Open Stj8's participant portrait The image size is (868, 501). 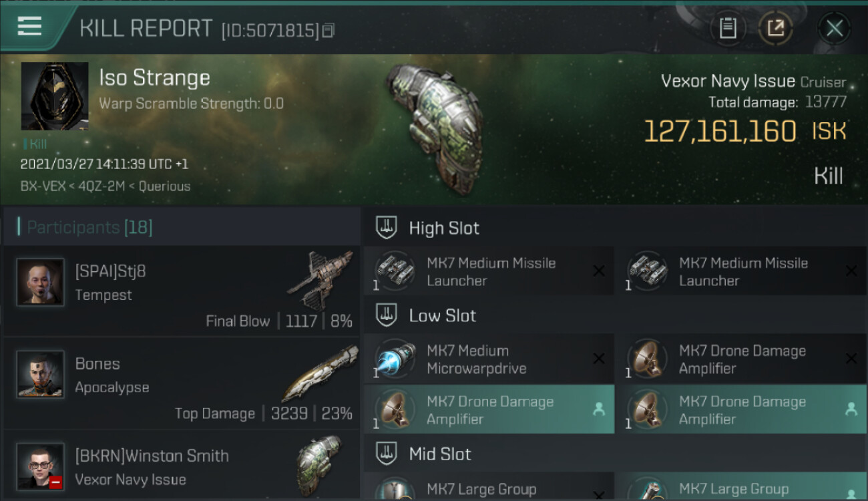click(x=40, y=282)
